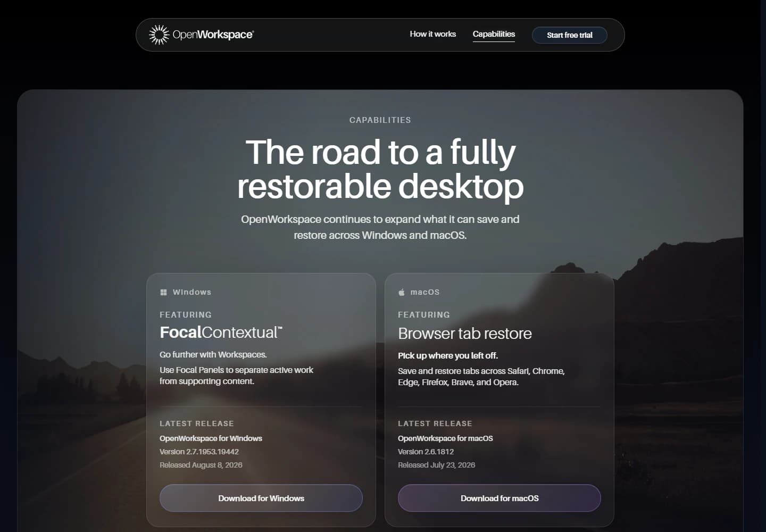Click the OpenWorkspace sunburst logo icon
Viewport: 766px width, 532px height.
[x=159, y=35]
